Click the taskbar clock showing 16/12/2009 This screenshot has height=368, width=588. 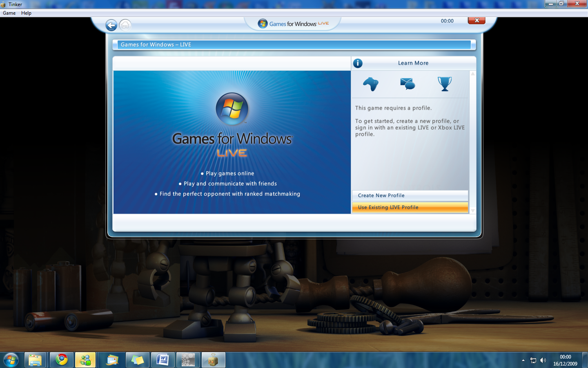(565, 360)
